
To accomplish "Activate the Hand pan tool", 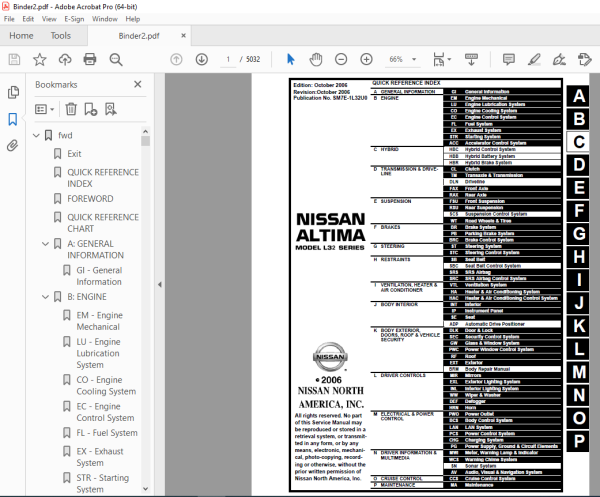I will [x=316, y=59].
